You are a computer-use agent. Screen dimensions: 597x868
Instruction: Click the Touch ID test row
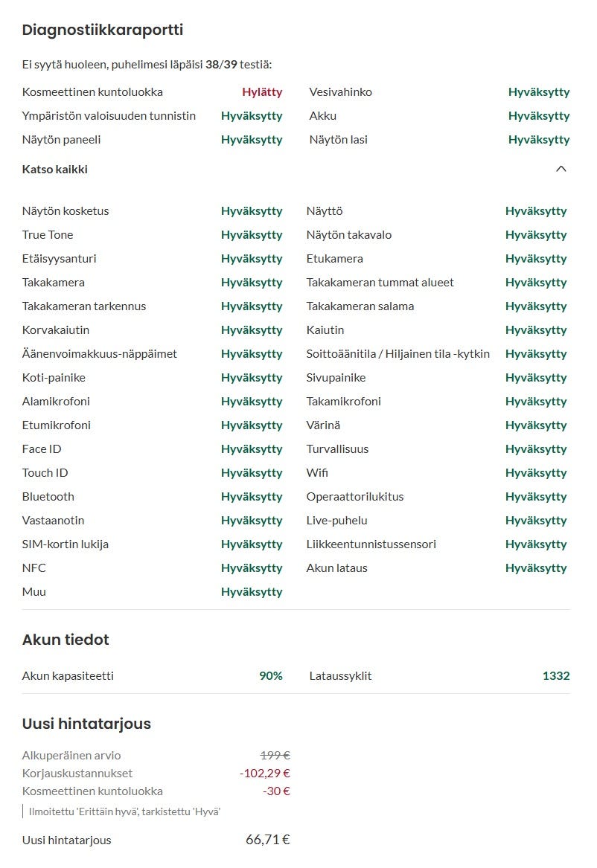(x=45, y=472)
